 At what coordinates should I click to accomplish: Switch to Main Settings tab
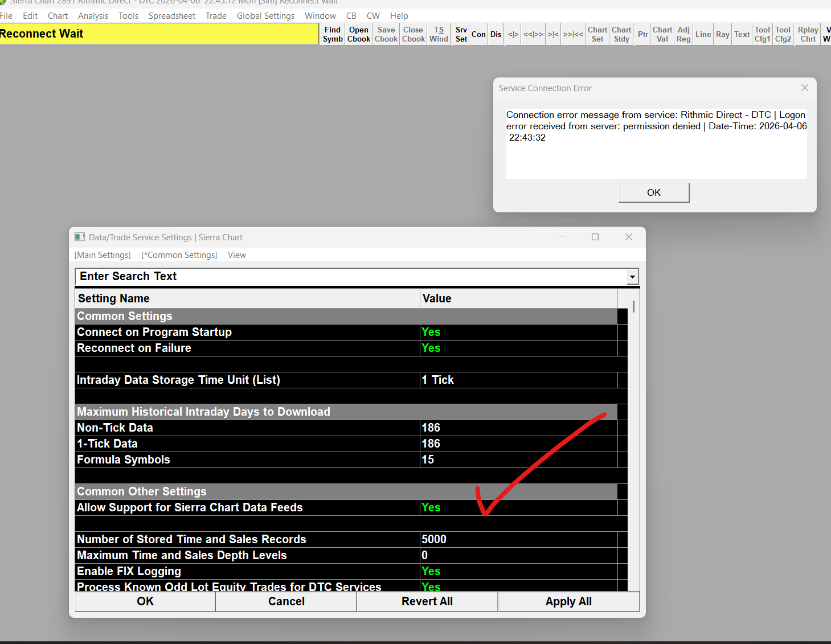pyautogui.click(x=103, y=255)
